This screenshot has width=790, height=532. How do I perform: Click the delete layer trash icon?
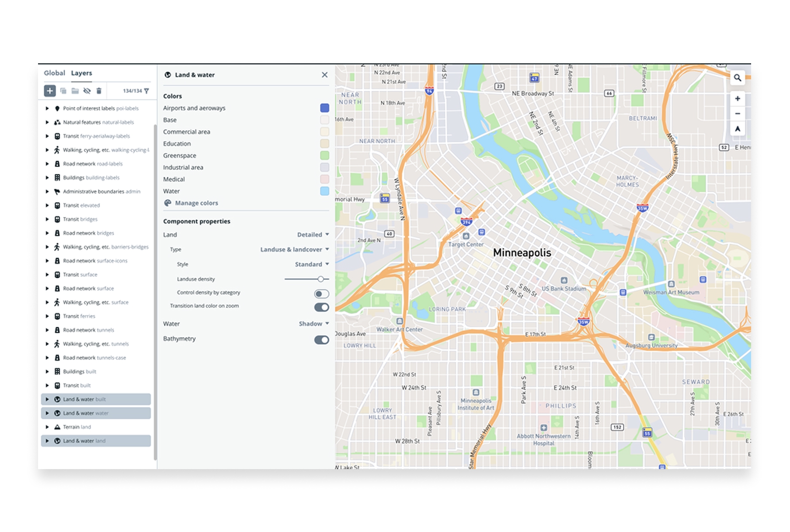(99, 91)
